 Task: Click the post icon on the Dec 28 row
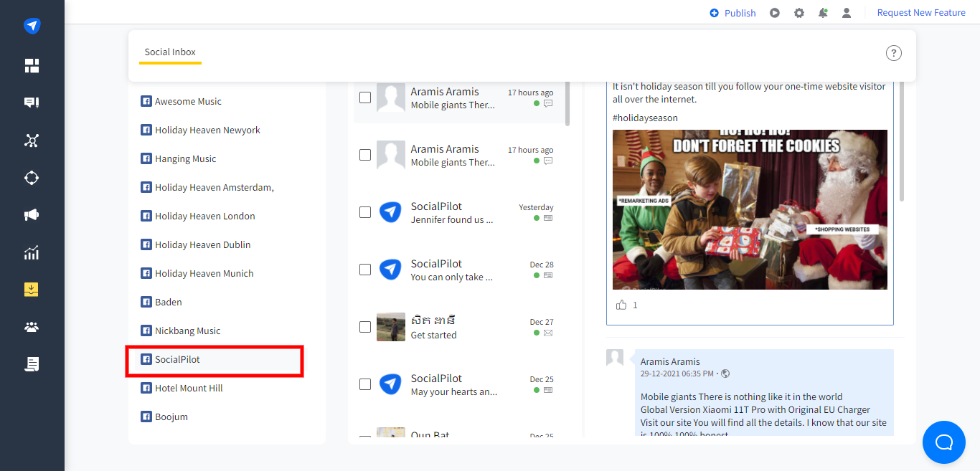(548, 275)
